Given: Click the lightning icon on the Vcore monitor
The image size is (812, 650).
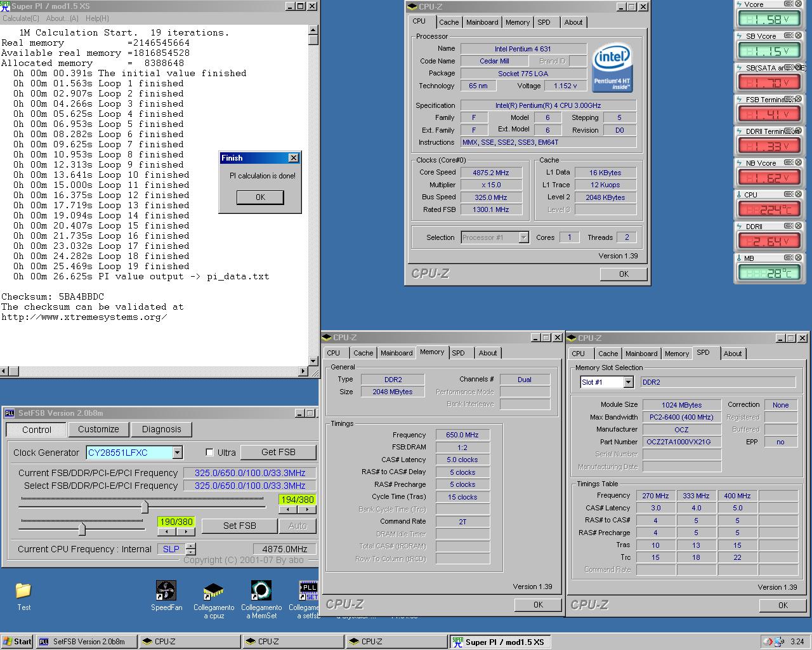Looking at the screenshot, I should click(x=739, y=4).
